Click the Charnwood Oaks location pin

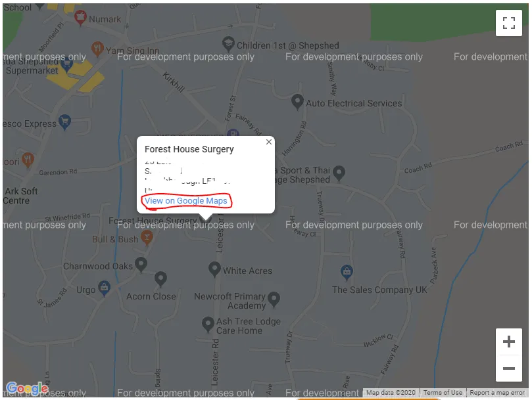(141, 265)
